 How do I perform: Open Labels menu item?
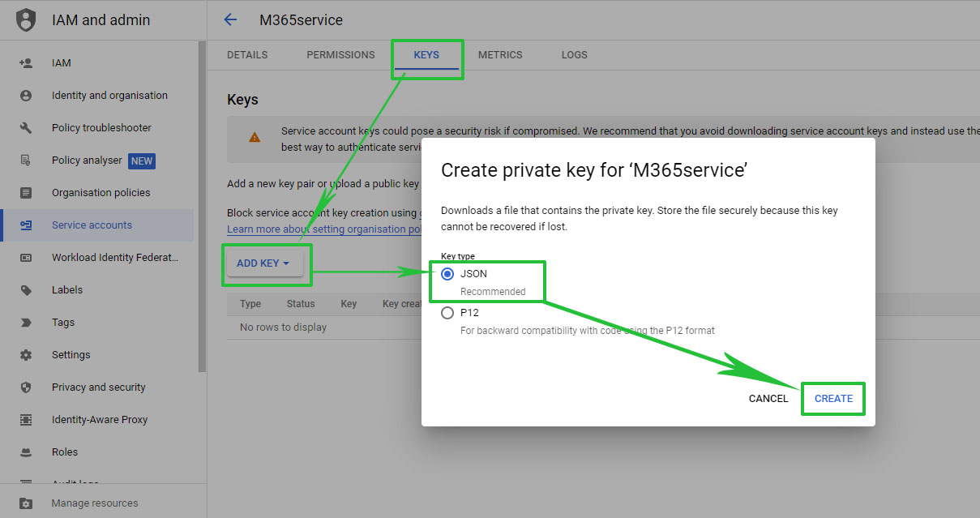(x=97, y=290)
